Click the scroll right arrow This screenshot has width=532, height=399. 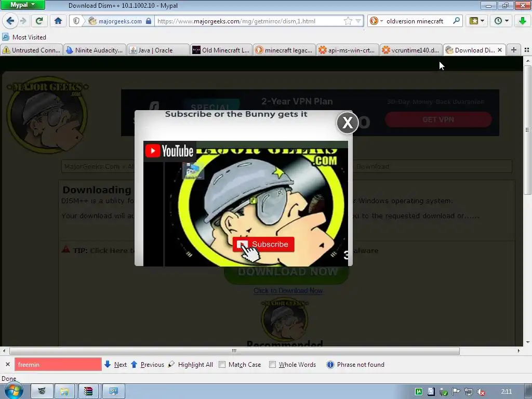(x=518, y=351)
